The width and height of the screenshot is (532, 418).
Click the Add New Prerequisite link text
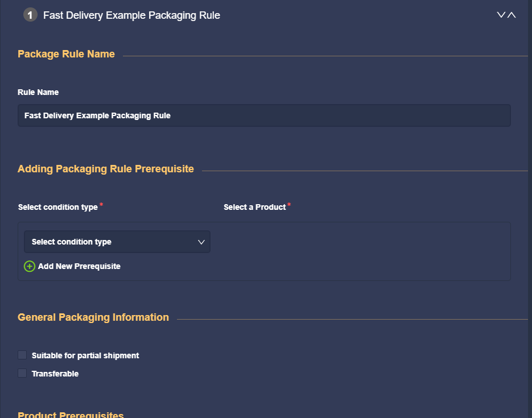pos(79,266)
